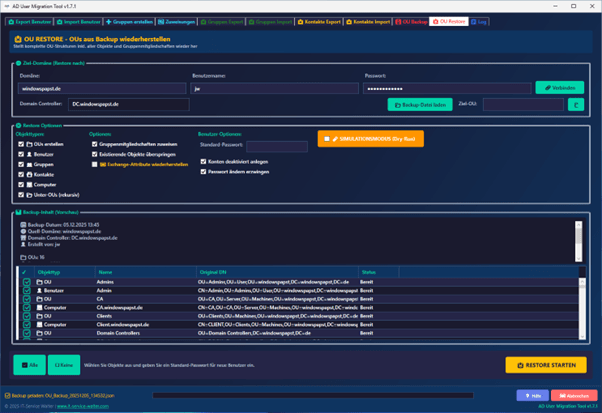Deselect all objects with Keine button
Screen dimensions: 602x413
point(64,365)
